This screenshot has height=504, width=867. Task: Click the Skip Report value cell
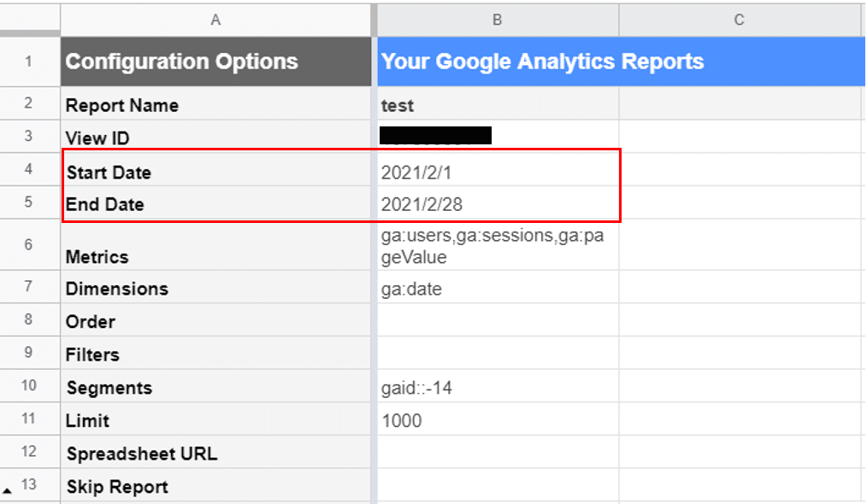click(x=497, y=487)
